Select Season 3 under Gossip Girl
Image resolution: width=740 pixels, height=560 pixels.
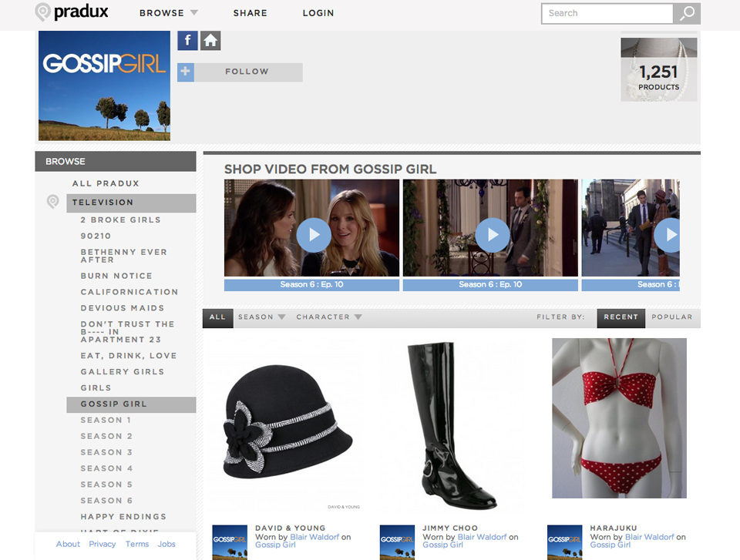(x=106, y=452)
